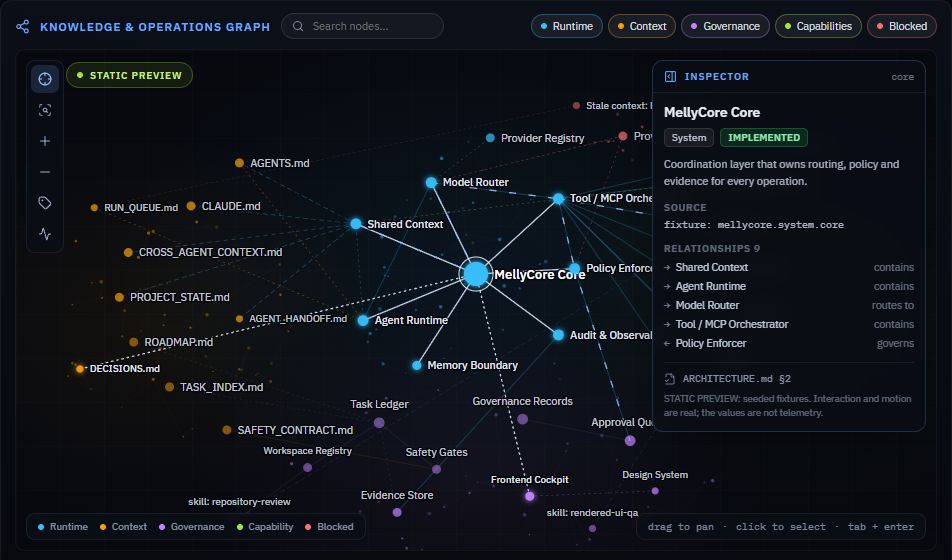
Task: Select the AGENT_HANDOFF.md node
Action: coord(239,319)
